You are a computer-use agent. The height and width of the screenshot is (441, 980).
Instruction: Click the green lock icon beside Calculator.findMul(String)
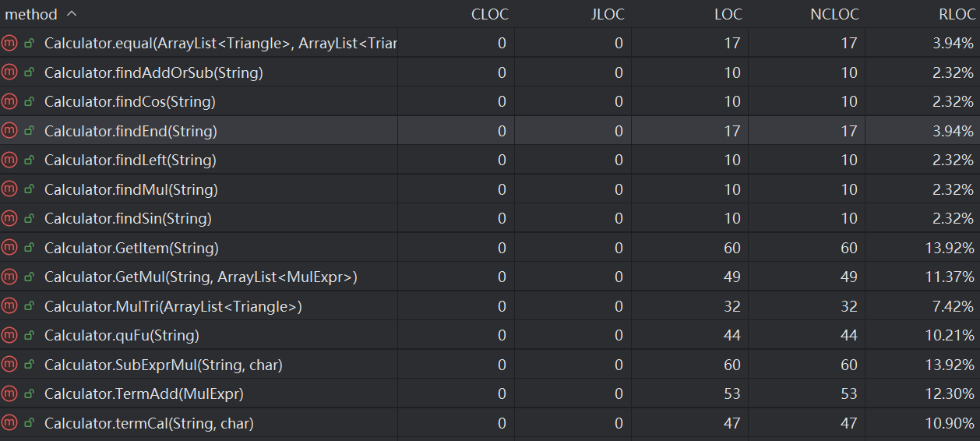[29, 189]
